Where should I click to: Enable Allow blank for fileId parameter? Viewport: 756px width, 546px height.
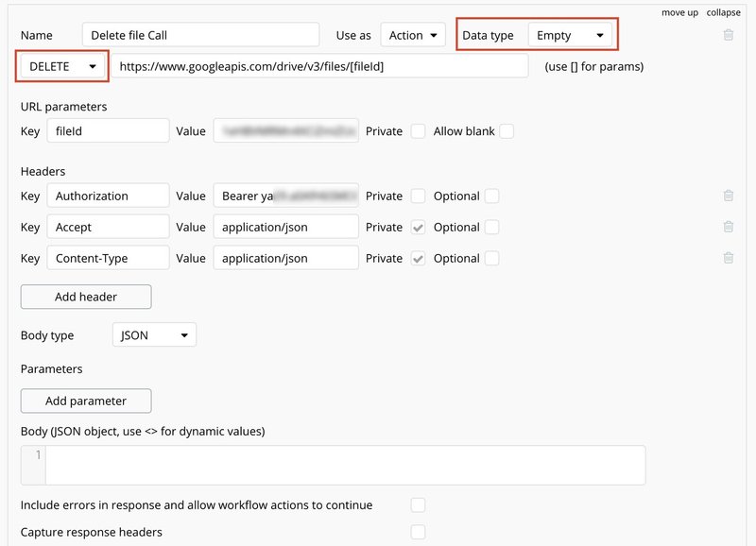(507, 131)
